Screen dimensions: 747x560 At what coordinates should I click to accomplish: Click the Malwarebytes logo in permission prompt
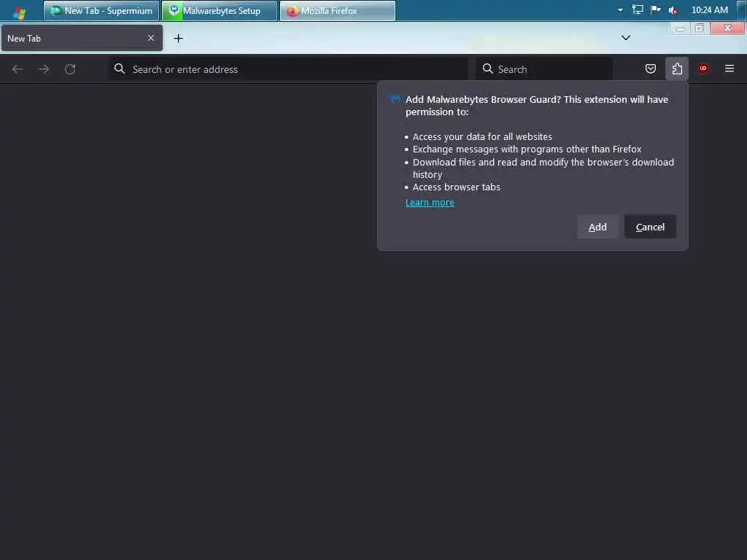coord(395,99)
